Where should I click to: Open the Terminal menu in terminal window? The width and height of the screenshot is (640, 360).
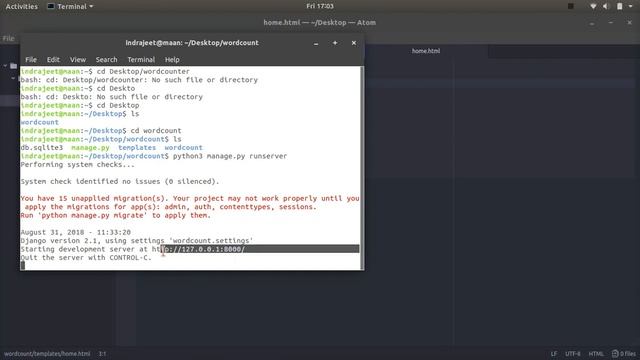tap(141, 60)
